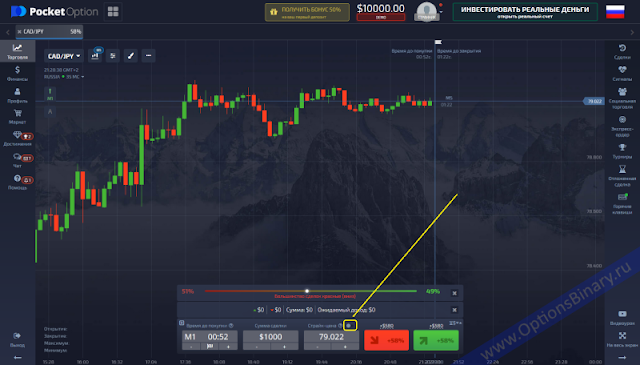Increase expiration time with plus button
Screen dimensions: 640x365
pos(228,347)
